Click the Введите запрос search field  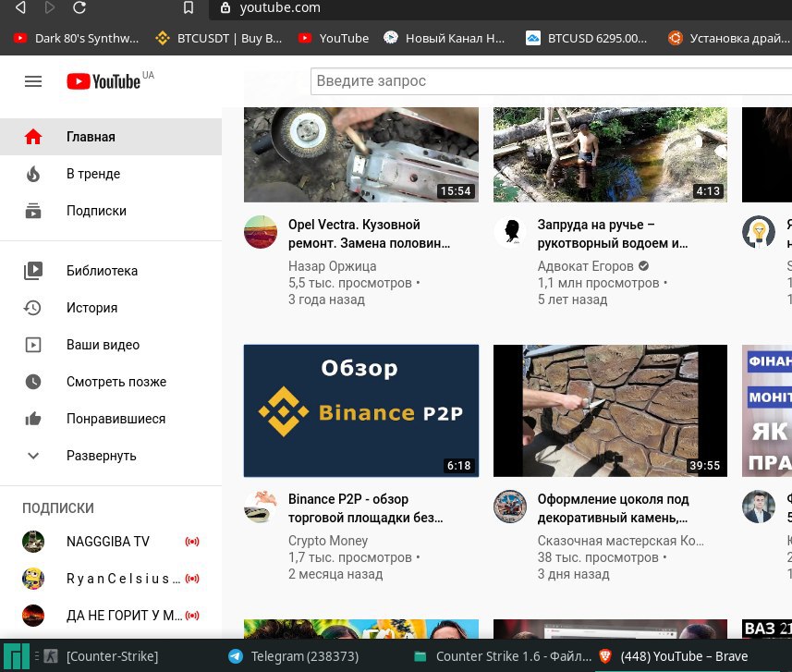pyautogui.click(x=551, y=80)
